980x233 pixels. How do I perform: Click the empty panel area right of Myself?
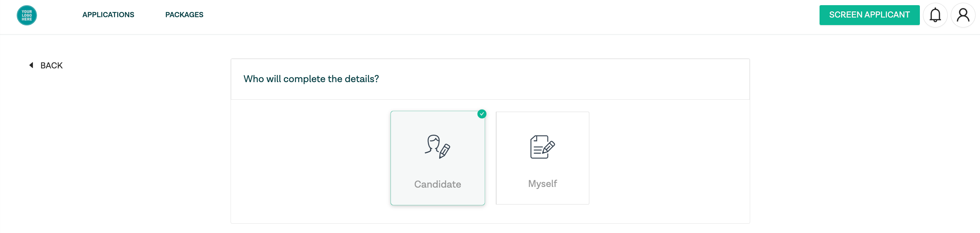pos(670,160)
